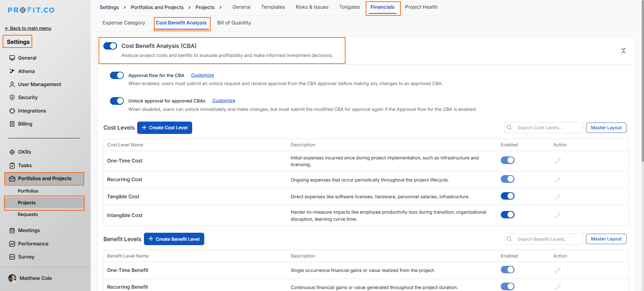Click the edit pencil for Tangible Cost
644x291 pixels.
click(557, 197)
